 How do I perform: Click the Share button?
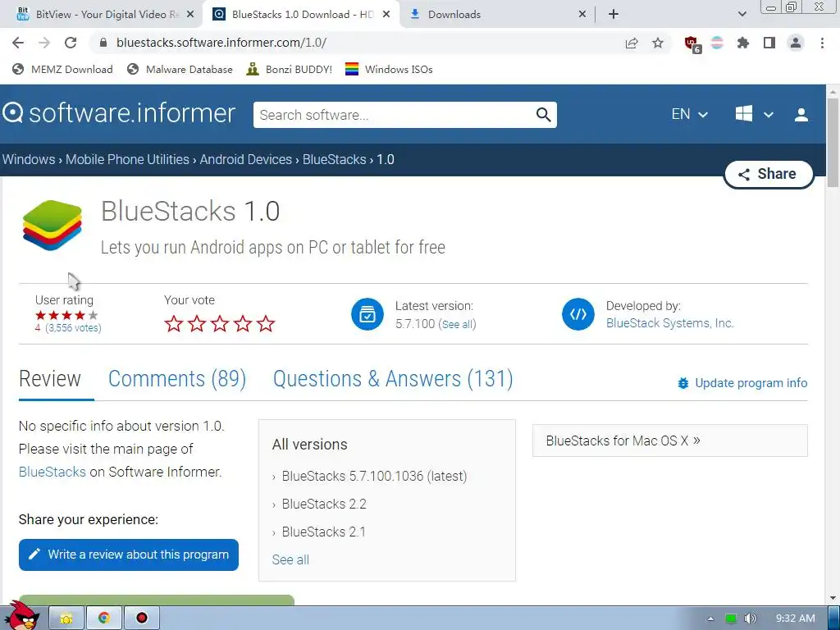(769, 174)
